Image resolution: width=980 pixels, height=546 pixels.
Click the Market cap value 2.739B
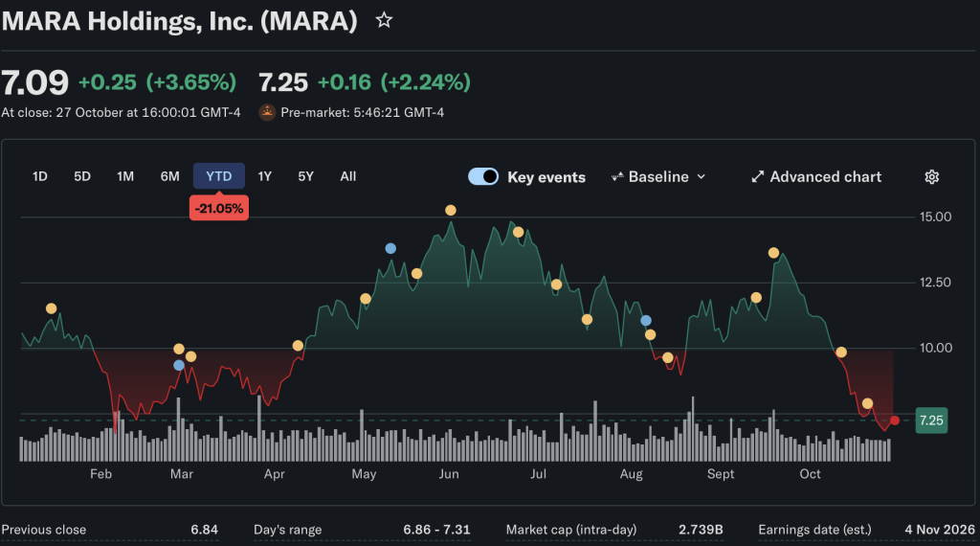click(701, 530)
